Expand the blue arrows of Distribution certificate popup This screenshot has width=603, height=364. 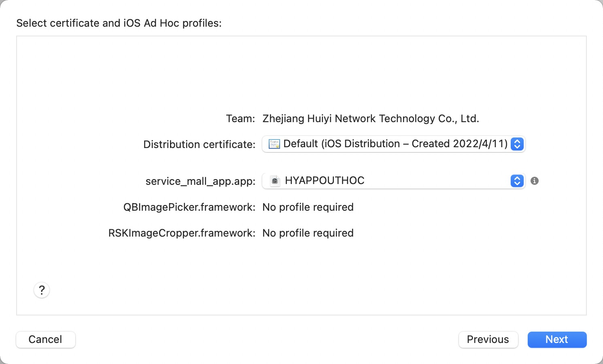(x=517, y=144)
